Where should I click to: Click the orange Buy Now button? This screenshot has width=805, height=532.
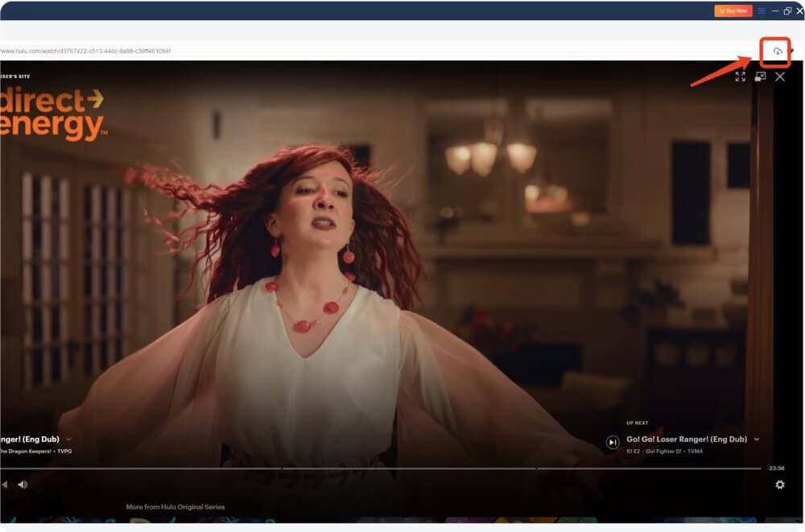tap(733, 10)
